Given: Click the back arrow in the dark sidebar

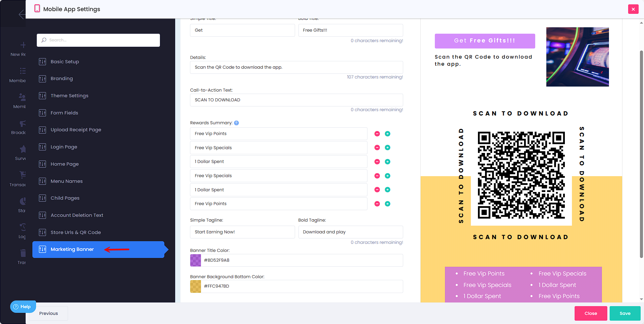Looking at the screenshot, I should pyautogui.click(x=22, y=14).
